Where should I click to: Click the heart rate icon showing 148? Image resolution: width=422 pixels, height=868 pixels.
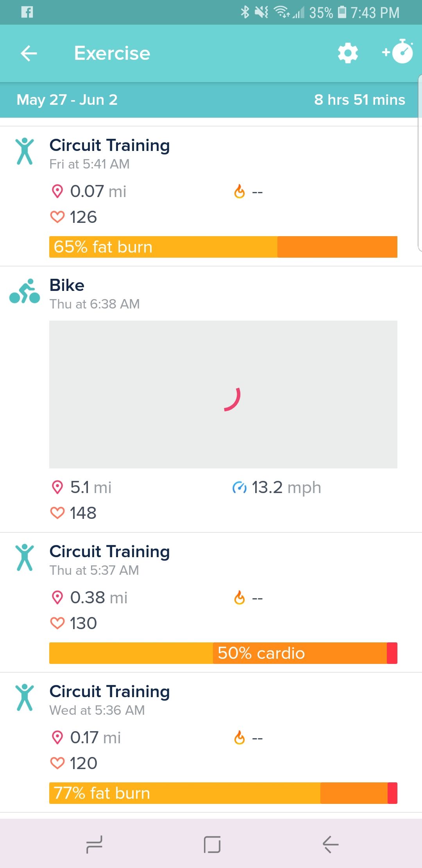point(58,512)
